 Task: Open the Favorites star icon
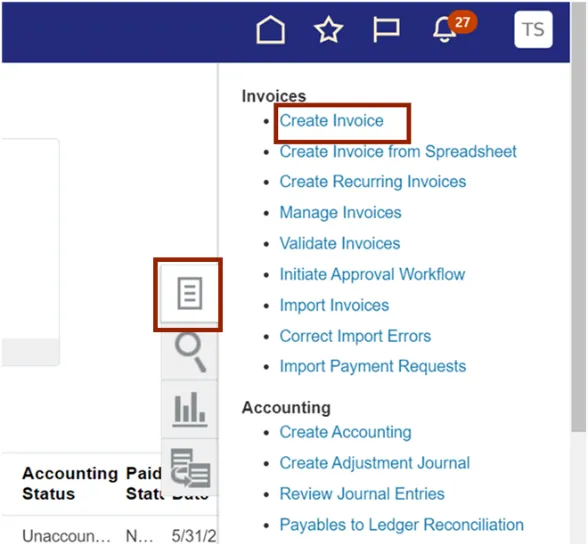point(328,29)
